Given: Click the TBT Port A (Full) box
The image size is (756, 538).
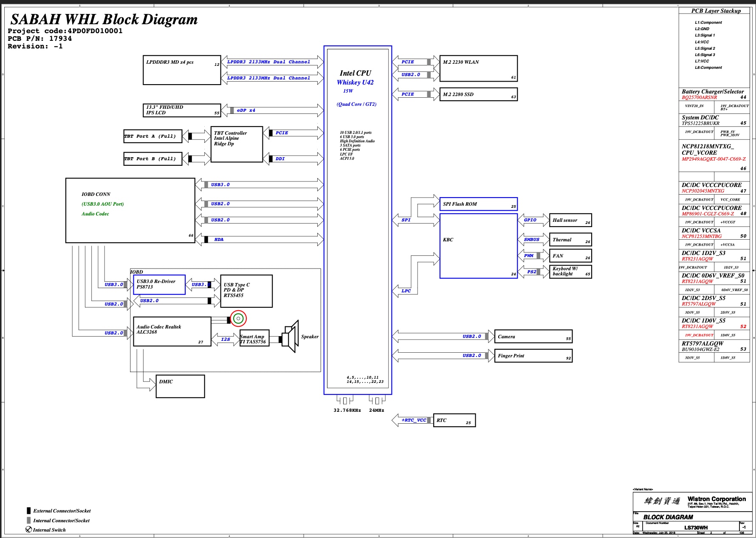Looking at the screenshot, I should tap(153, 136).
